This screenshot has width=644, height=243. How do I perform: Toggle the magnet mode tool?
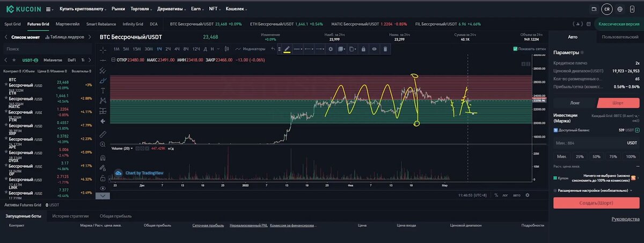(103, 157)
